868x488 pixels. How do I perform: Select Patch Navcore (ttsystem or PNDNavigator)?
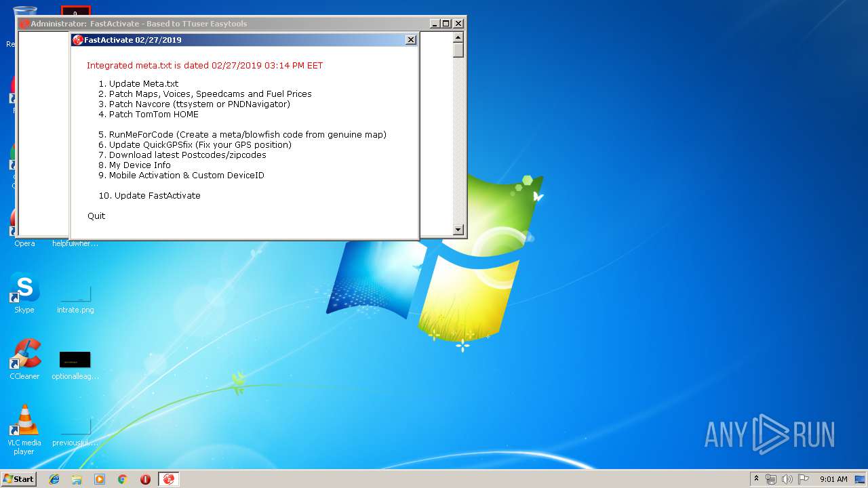(194, 104)
